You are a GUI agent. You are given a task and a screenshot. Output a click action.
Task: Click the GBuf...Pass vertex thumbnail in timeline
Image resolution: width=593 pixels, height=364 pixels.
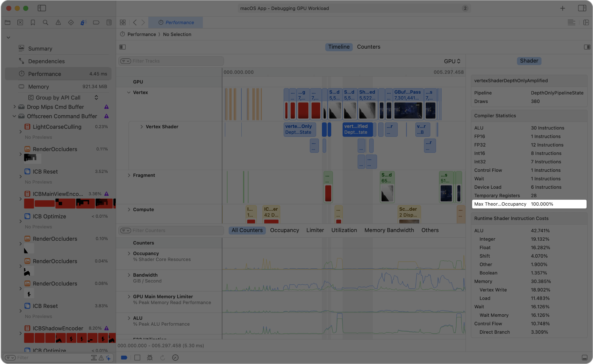[408, 110]
